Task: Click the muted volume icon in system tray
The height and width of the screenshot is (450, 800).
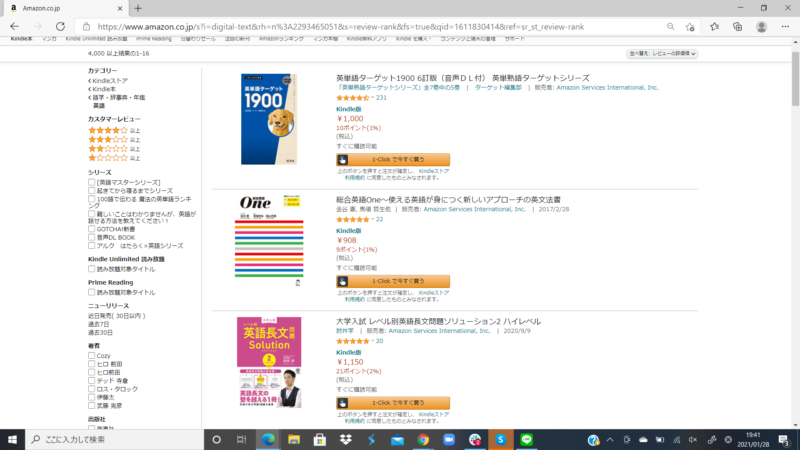Action: click(x=693, y=439)
